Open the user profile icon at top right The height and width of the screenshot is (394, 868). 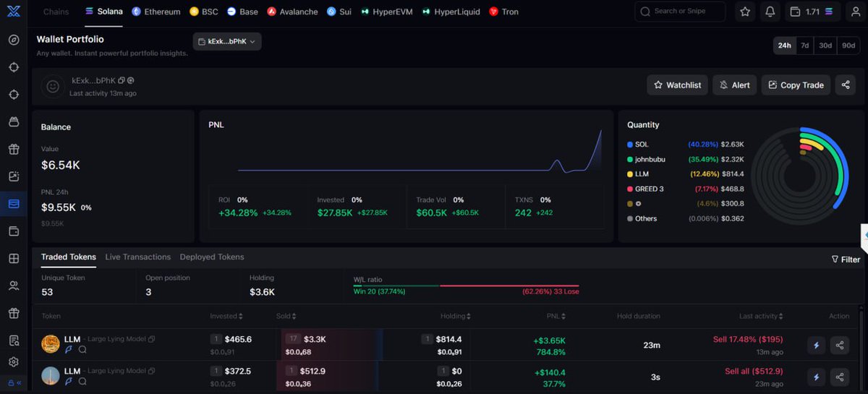[856, 12]
